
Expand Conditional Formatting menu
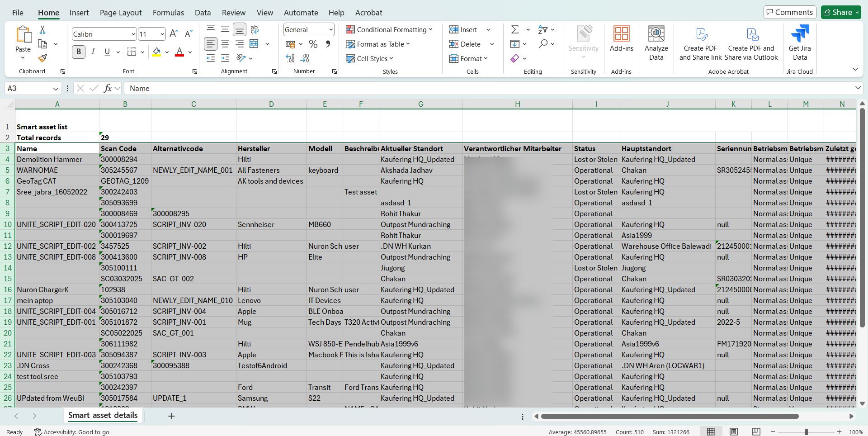(x=389, y=29)
